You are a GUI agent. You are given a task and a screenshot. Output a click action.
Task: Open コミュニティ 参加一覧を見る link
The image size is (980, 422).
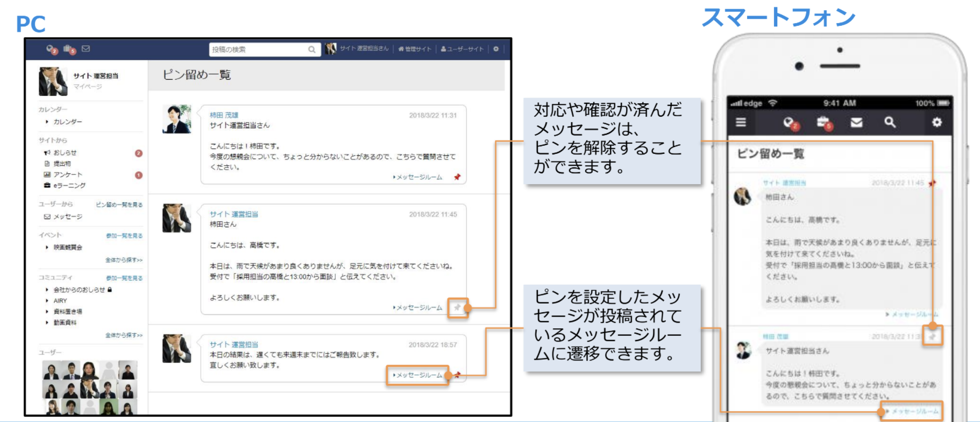[x=124, y=278]
